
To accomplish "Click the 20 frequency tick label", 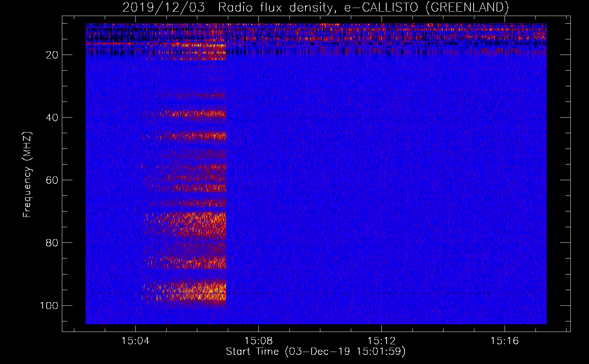I will pyautogui.click(x=52, y=55).
